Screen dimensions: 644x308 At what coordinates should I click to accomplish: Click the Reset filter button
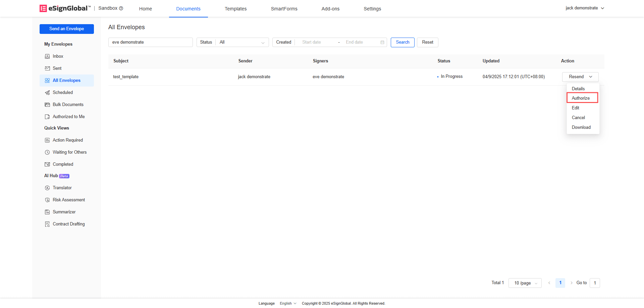click(427, 42)
